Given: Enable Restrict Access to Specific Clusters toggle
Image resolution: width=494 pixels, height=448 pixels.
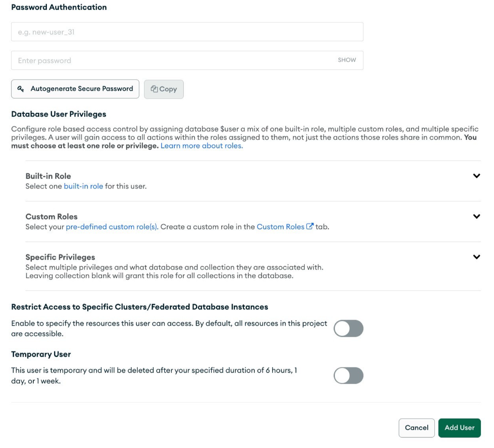Looking at the screenshot, I should (x=348, y=328).
